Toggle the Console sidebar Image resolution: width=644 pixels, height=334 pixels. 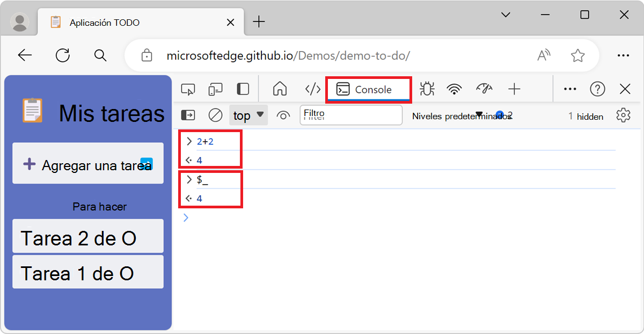pos(188,115)
